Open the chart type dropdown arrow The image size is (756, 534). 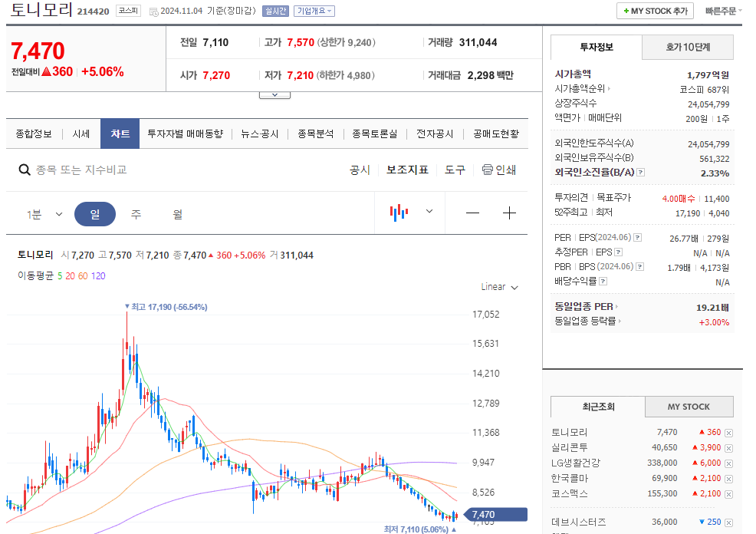click(x=429, y=211)
